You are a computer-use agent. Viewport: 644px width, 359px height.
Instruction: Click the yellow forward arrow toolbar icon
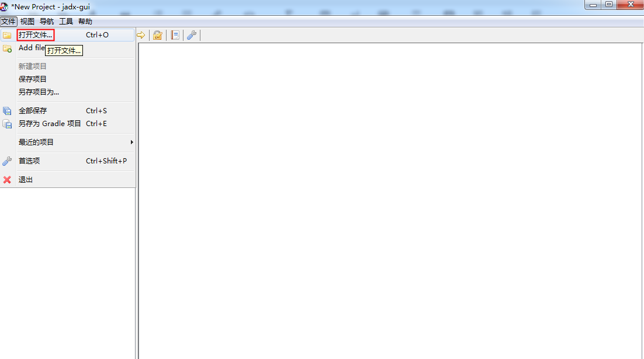tap(140, 34)
